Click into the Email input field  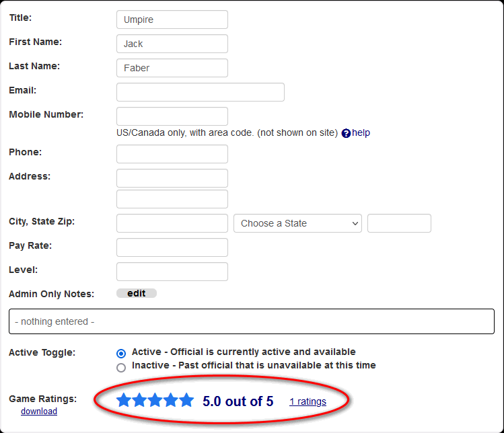pyautogui.click(x=200, y=92)
